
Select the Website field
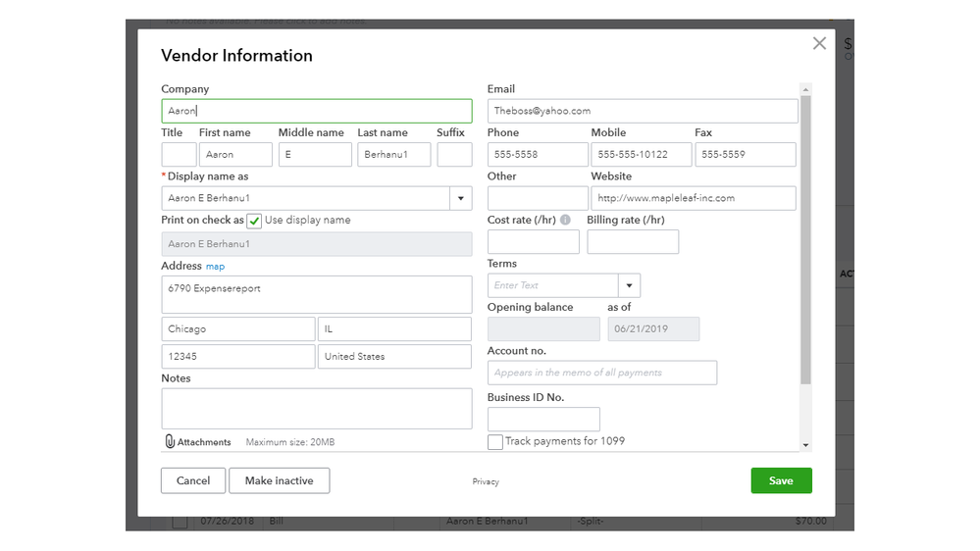point(693,198)
